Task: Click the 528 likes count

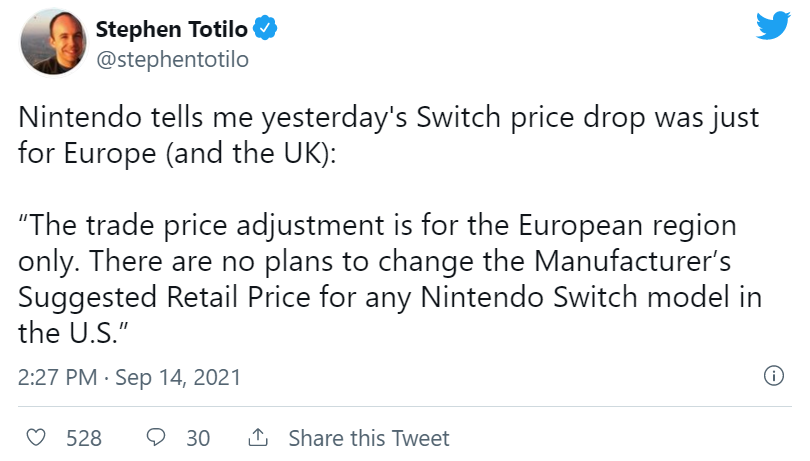Action: click(x=83, y=438)
